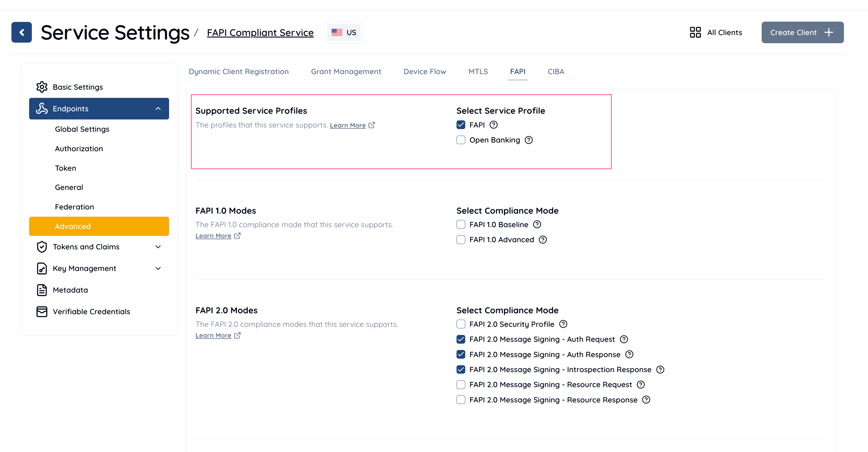
Task: Click external link icon beside FAPI 2.0 Learn More
Action: [x=238, y=336]
